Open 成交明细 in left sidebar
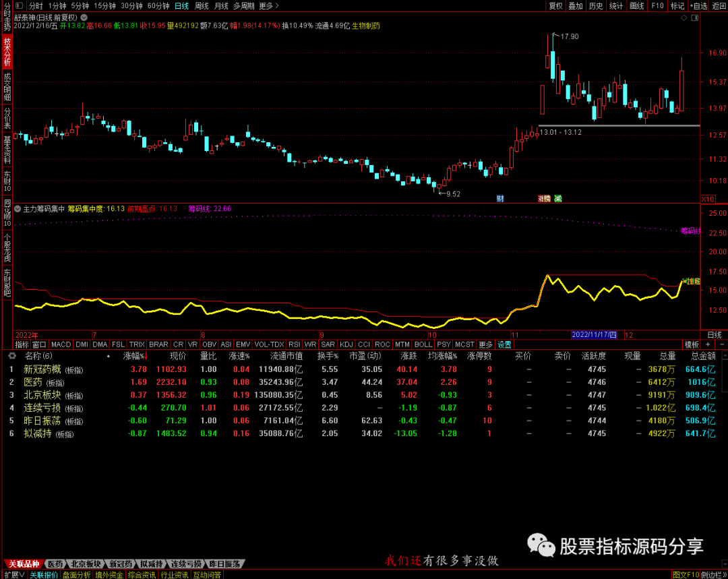Image resolution: width=728 pixels, height=579 pixels. [7, 86]
